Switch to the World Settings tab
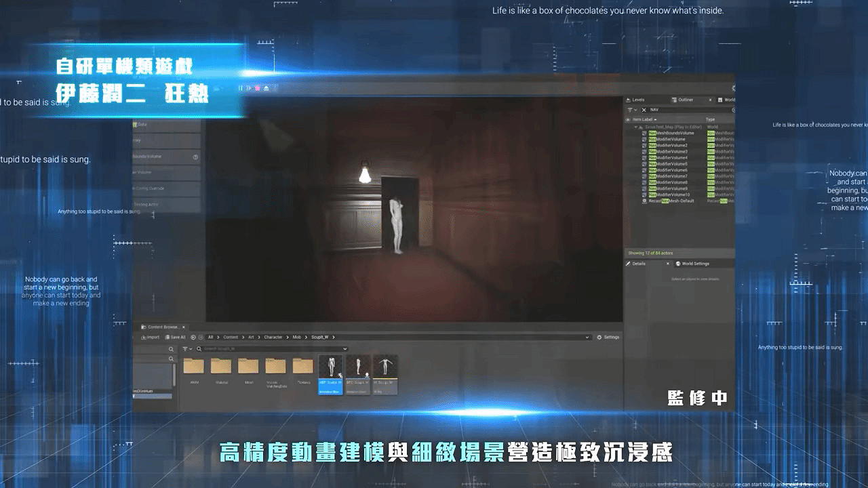Viewport: 868px width, 488px height. click(695, 264)
